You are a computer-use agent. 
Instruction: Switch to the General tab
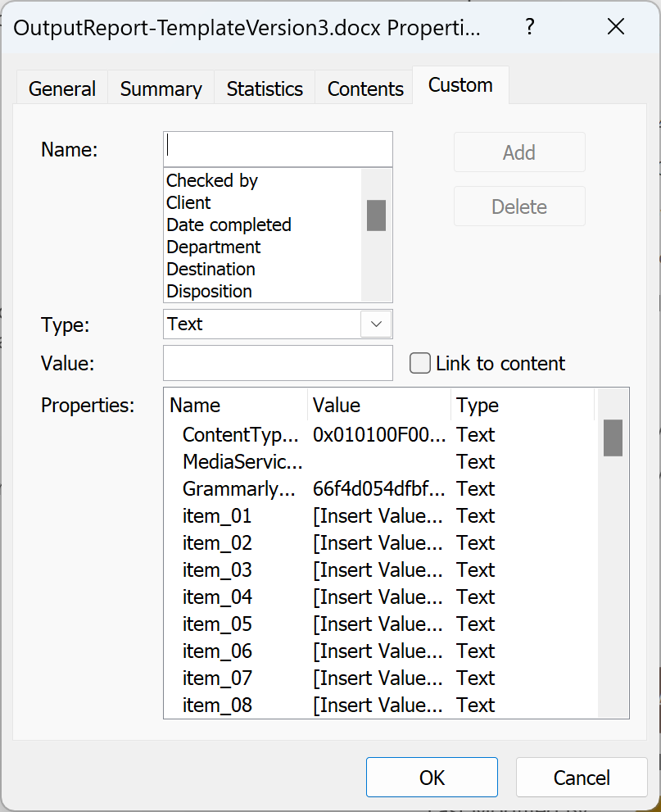[61, 88]
